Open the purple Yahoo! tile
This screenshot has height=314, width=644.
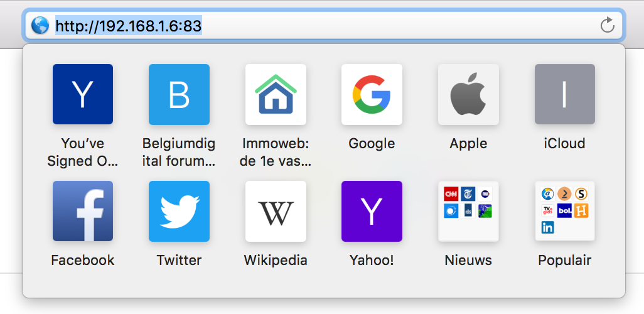372,211
